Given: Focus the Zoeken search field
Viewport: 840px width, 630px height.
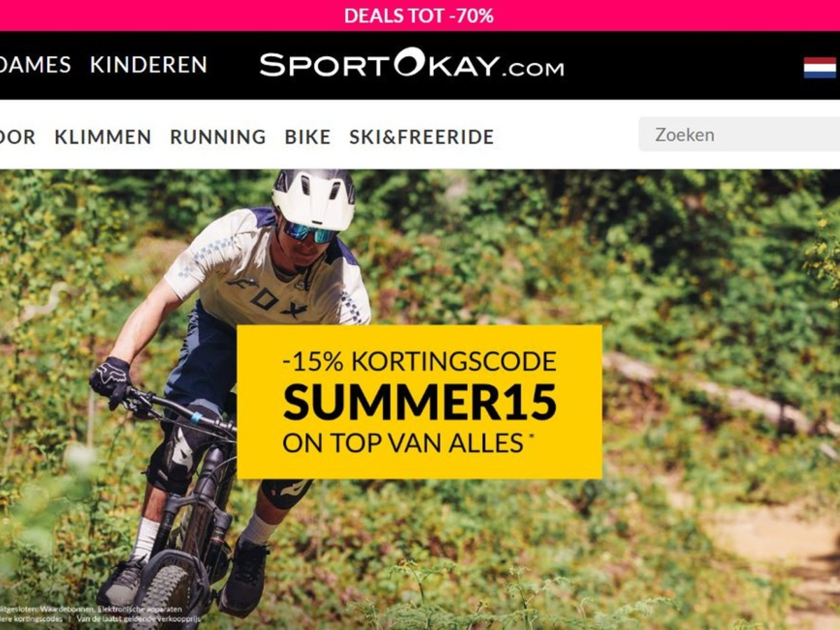Looking at the screenshot, I should [739, 134].
